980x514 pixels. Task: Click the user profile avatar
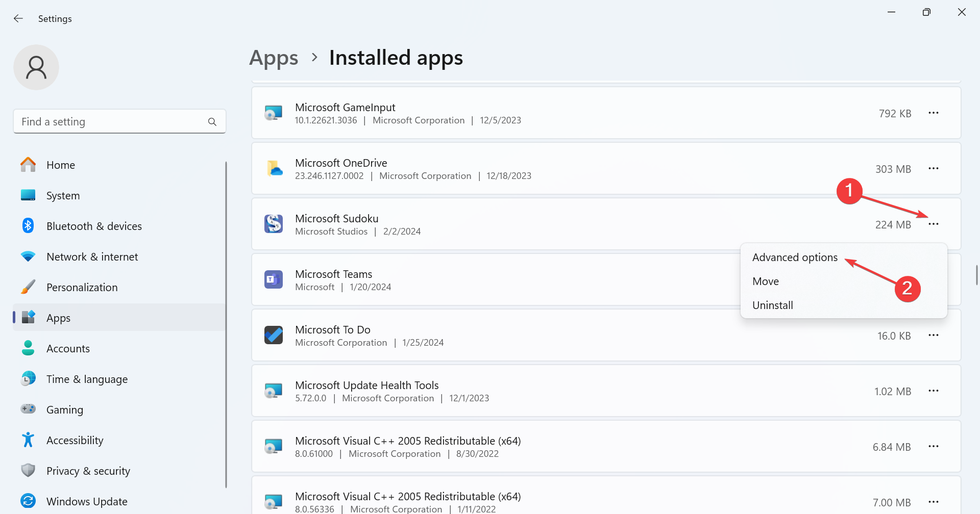point(36,67)
